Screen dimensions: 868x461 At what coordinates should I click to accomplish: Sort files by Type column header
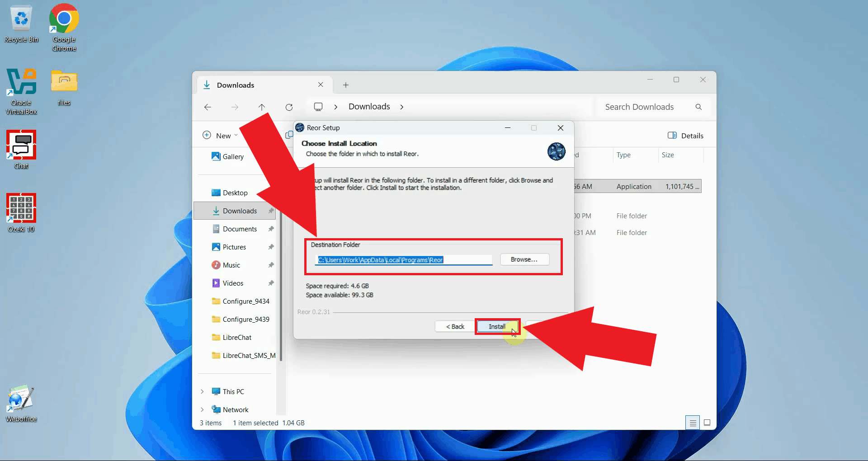click(623, 155)
